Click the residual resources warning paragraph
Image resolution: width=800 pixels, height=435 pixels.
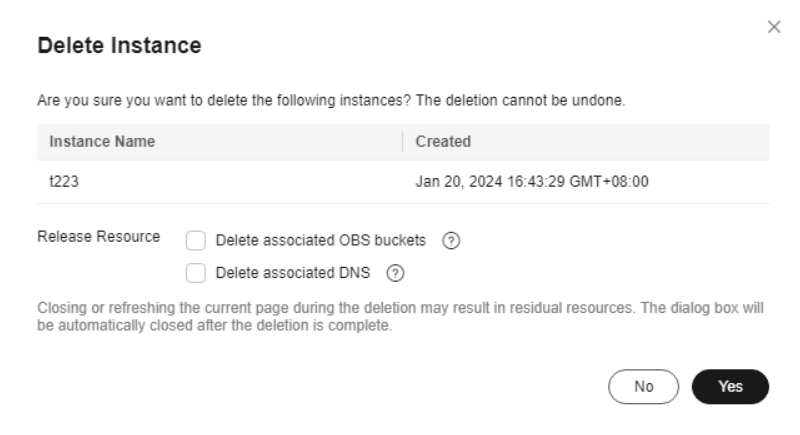[x=401, y=317]
